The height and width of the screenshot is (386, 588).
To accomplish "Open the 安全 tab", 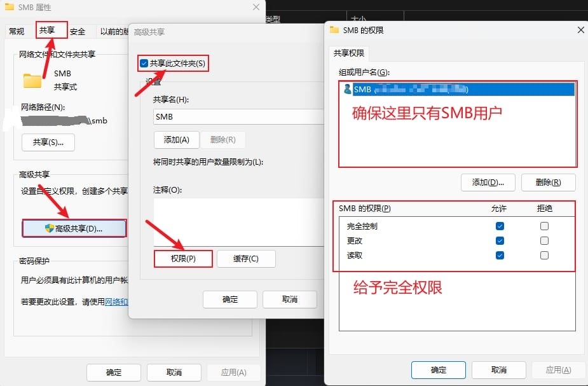I will [x=78, y=32].
